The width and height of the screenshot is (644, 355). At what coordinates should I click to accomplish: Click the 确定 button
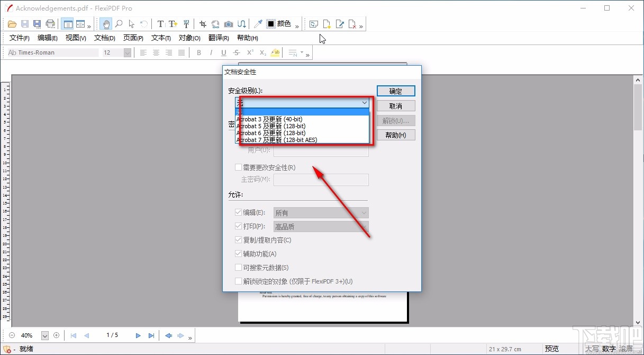click(395, 91)
